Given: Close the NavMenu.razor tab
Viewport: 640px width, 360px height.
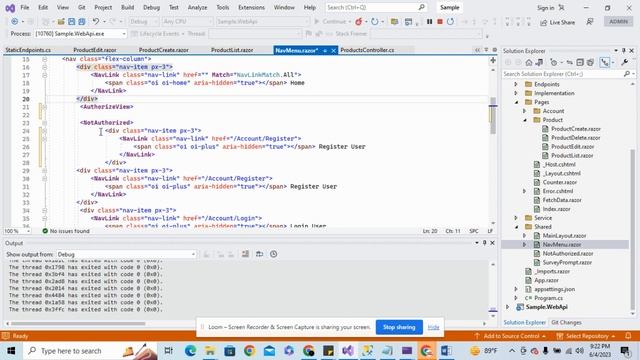Looking at the screenshot, I should click(333, 50).
